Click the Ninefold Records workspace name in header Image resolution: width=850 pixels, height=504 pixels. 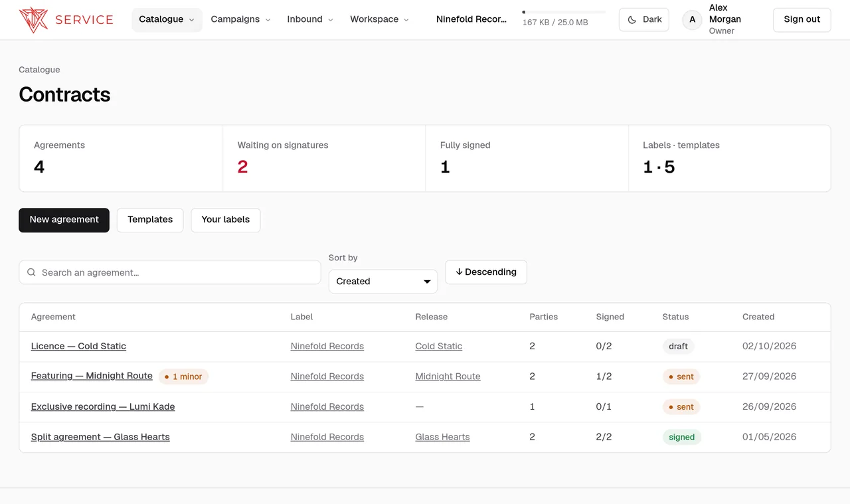[x=471, y=19]
